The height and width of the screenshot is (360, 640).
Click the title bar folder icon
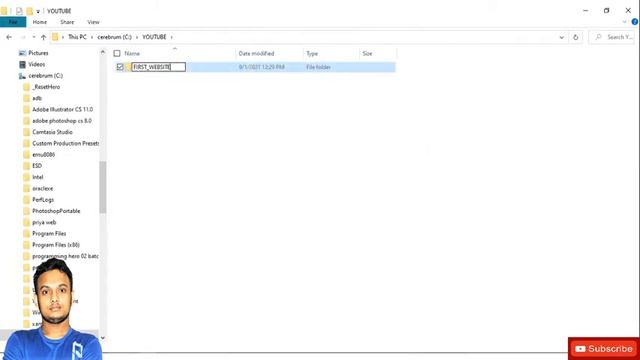click(4, 11)
